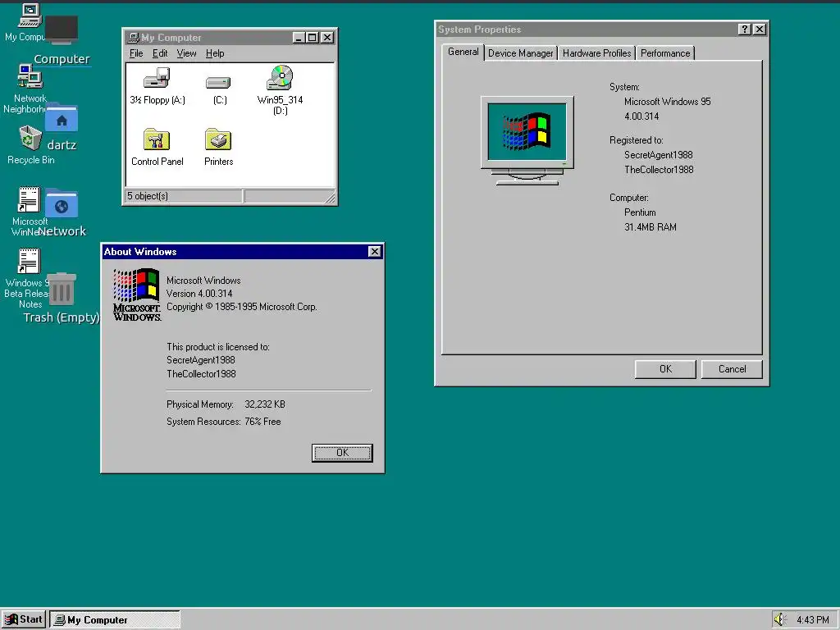Switch to the Device Manager tab
Screen dimensions: 840x630
pyautogui.click(x=520, y=53)
